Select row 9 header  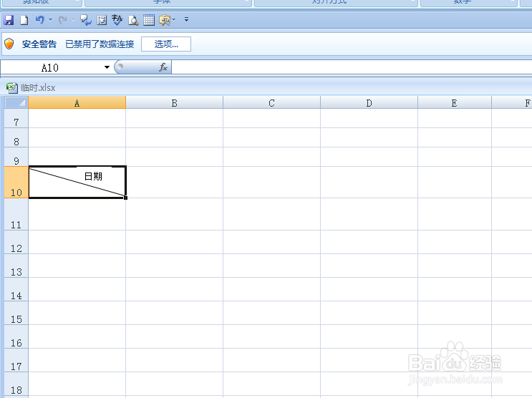point(16,157)
